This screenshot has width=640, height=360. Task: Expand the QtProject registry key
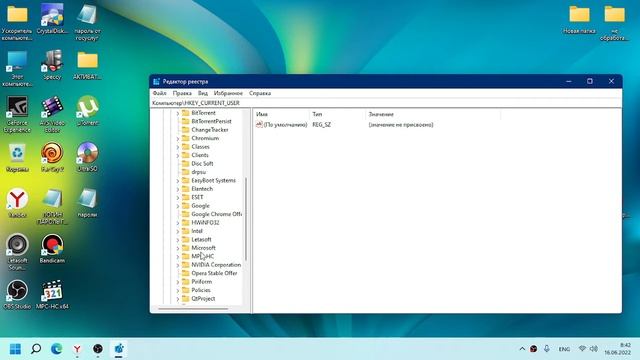pyautogui.click(x=178, y=299)
